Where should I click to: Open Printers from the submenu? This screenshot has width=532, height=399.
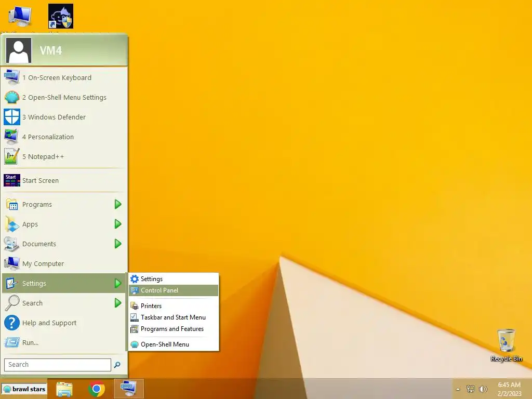pos(174,306)
